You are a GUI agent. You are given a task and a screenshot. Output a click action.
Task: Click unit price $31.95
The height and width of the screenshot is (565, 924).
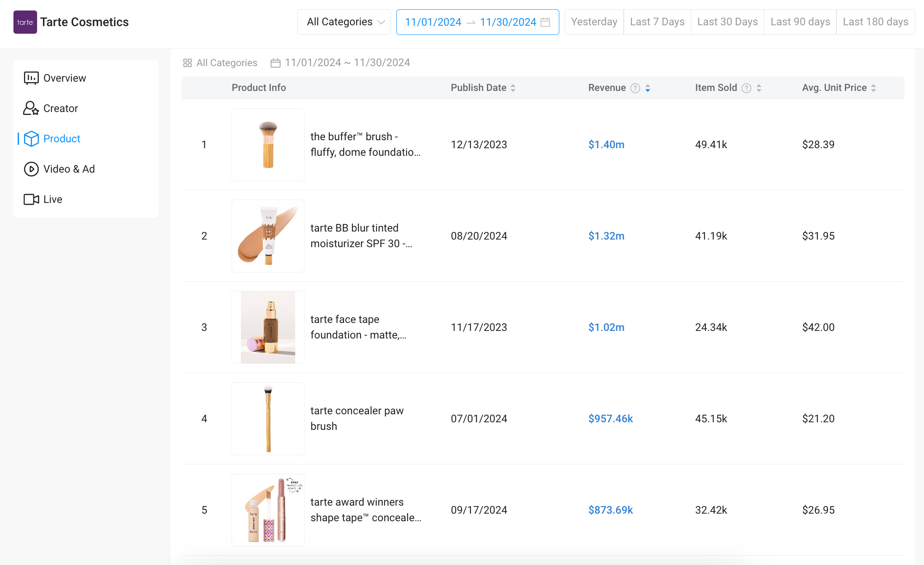[818, 236]
